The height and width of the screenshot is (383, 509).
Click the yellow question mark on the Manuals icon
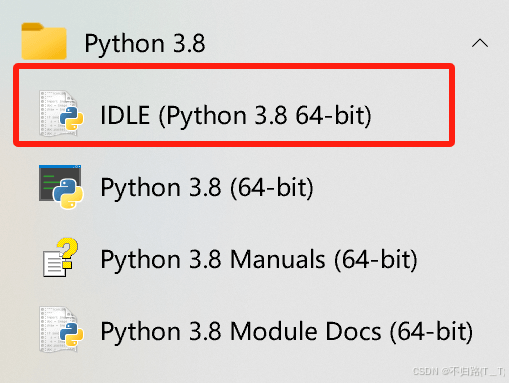[x=68, y=252]
